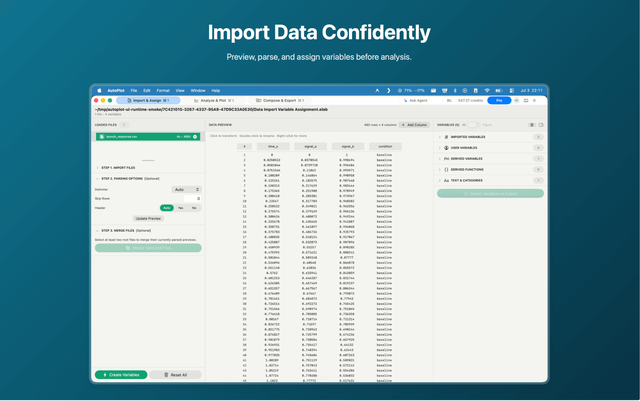Open the Window menu
The width and height of the screenshot is (640, 401).
(x=198, y=91)
